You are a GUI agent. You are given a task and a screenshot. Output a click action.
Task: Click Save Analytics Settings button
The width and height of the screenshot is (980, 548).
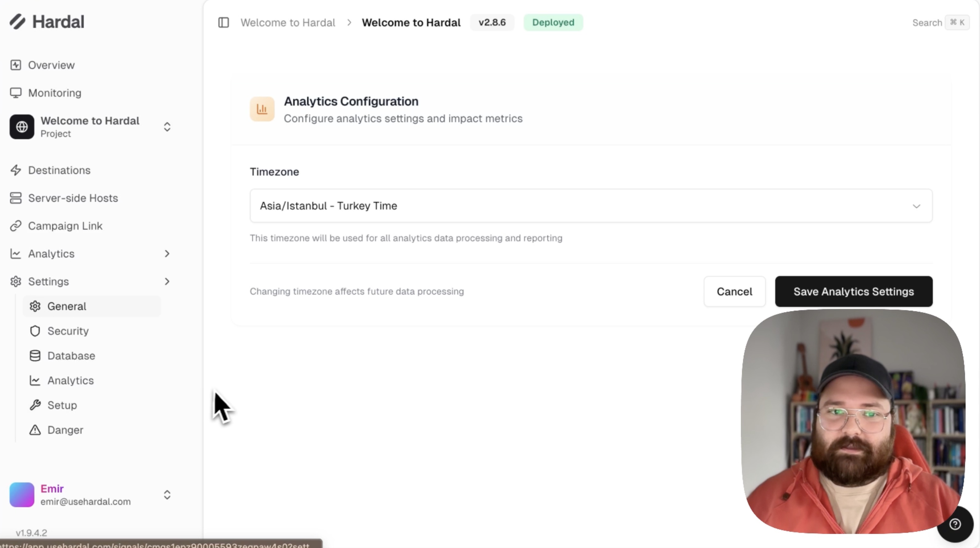click(x=854, y=292)
